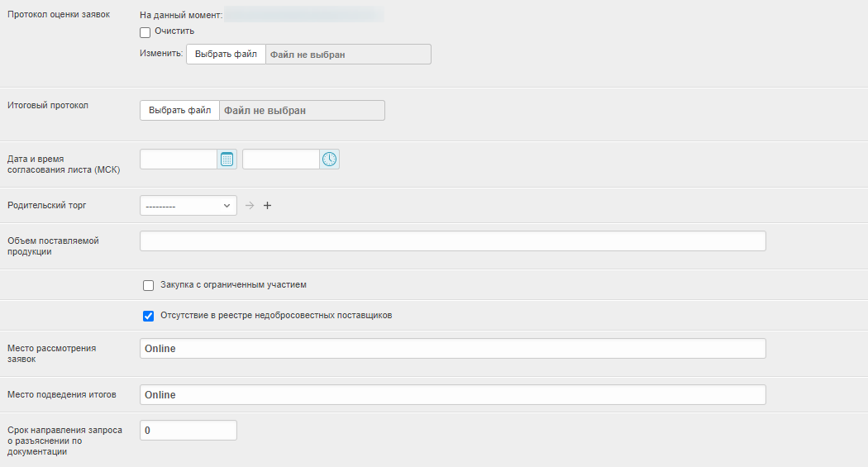This screenshot has width=868, height=467.
Task: Open the calendar date picker icon
Action: (x=227, y=160)
